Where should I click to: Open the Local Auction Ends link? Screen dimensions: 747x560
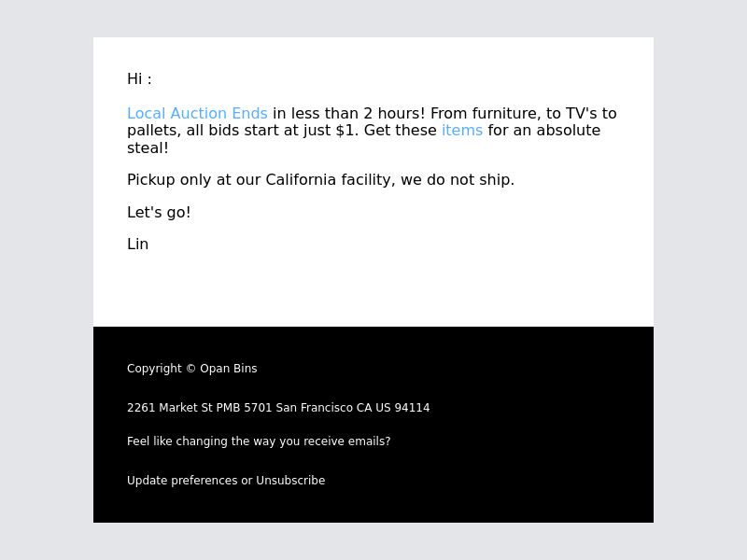coord(197,113)
